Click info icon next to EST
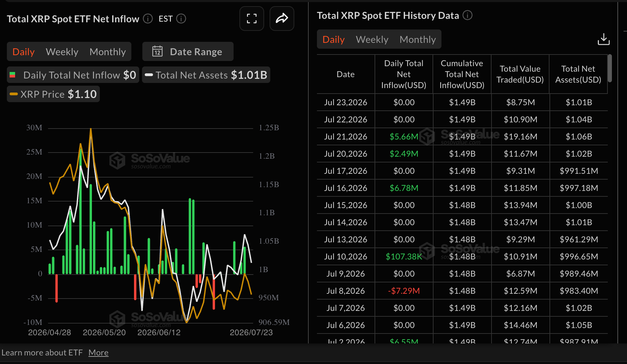The width and height of the screenshot is (627, 364). pyautogui.click(x=181, y=19)
